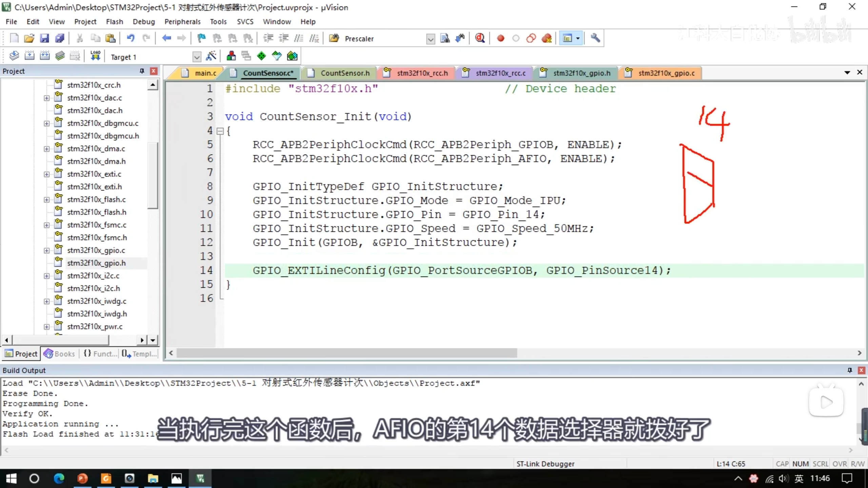Open the Peripherals menu

(182, 22)
